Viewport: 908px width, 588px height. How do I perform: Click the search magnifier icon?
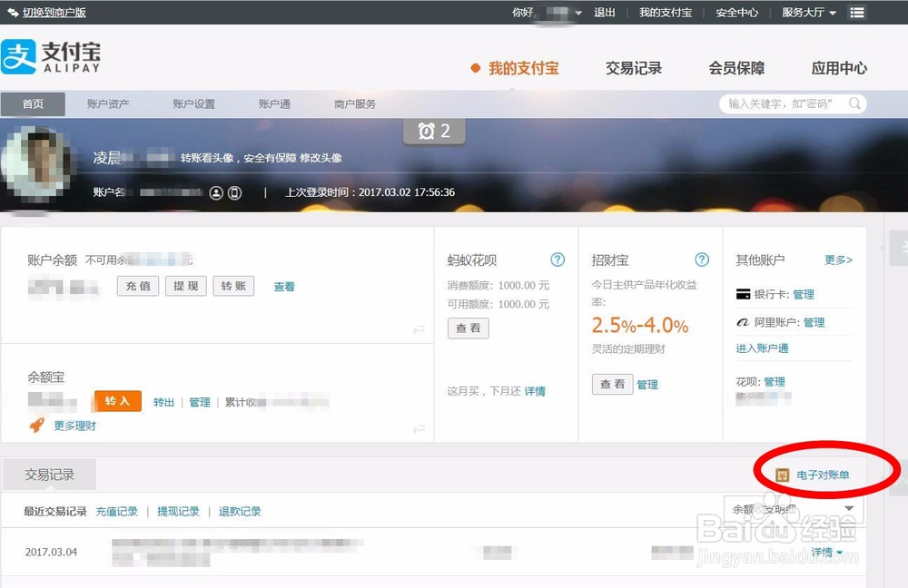pyautogui.click(x=854, y=103)
